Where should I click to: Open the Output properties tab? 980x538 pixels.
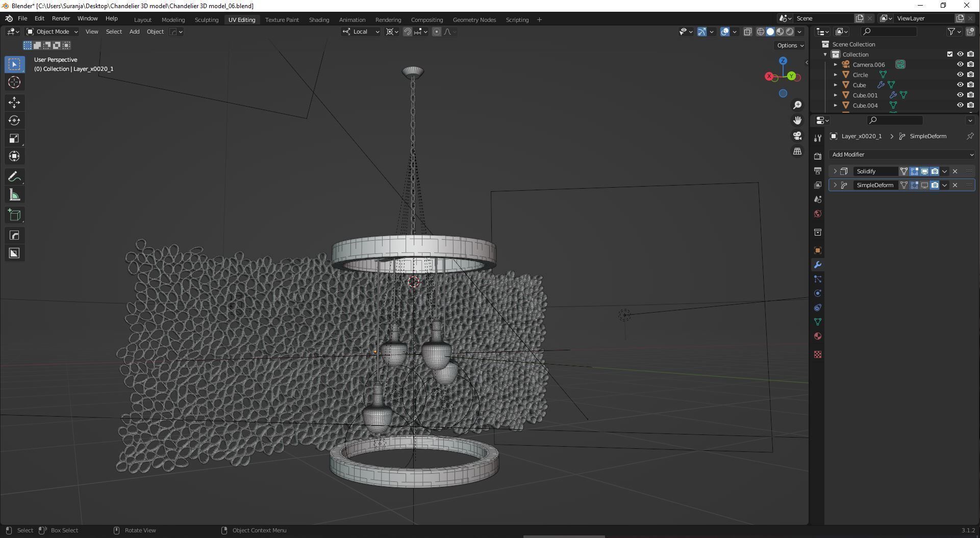tap(818, 170)
